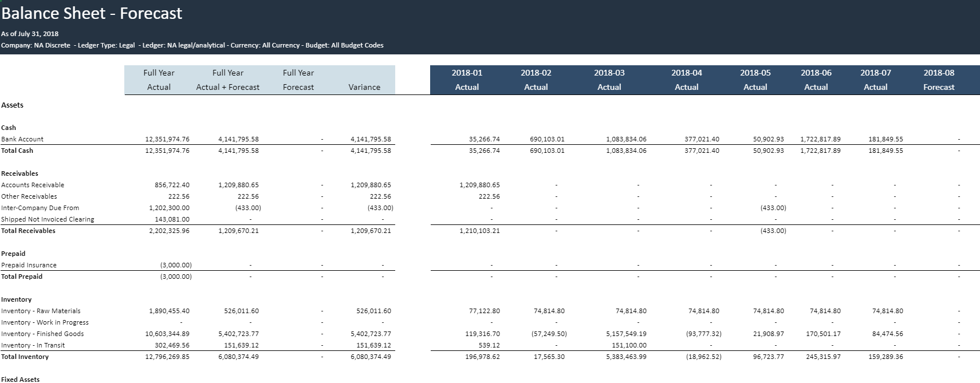Select the 'Inventory - In Transit' row label

click(x=33, y=345)
